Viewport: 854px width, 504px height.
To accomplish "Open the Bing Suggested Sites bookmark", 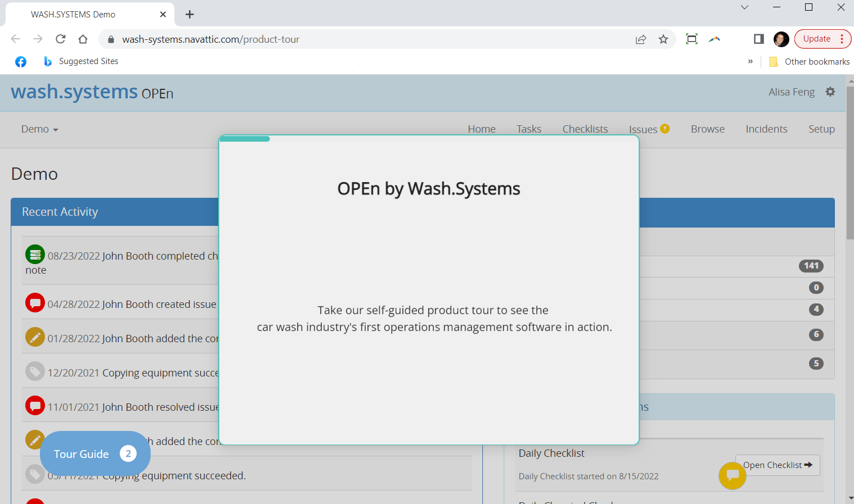I will pyautogui.click(x=81, y=61).
